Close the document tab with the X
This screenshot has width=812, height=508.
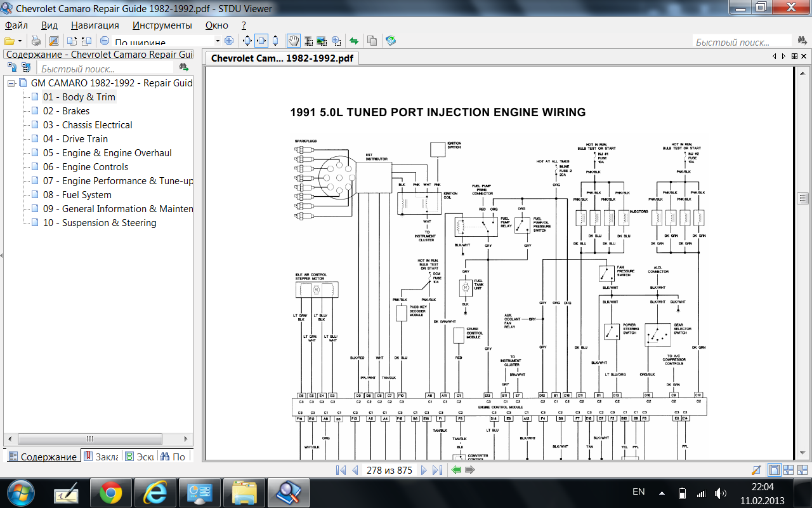tap(804, 57)
